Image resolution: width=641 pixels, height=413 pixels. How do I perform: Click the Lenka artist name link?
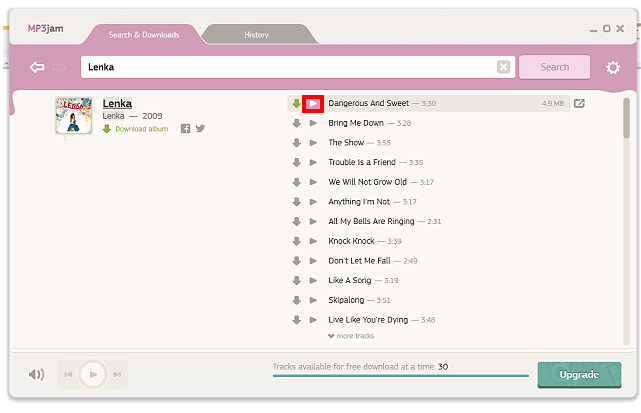[113, 116]
